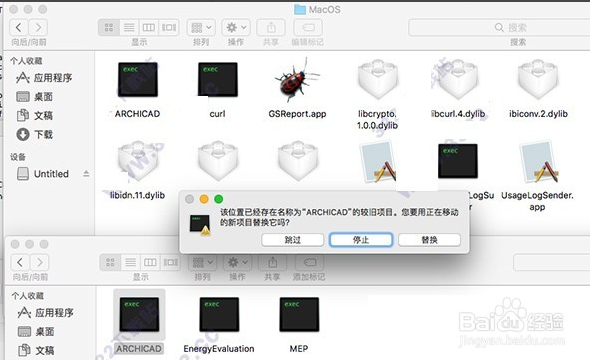This screenshot has height=360, width=590.
Task: Select exec file left of UsageLogSender.app
Action: pos(458,161)
